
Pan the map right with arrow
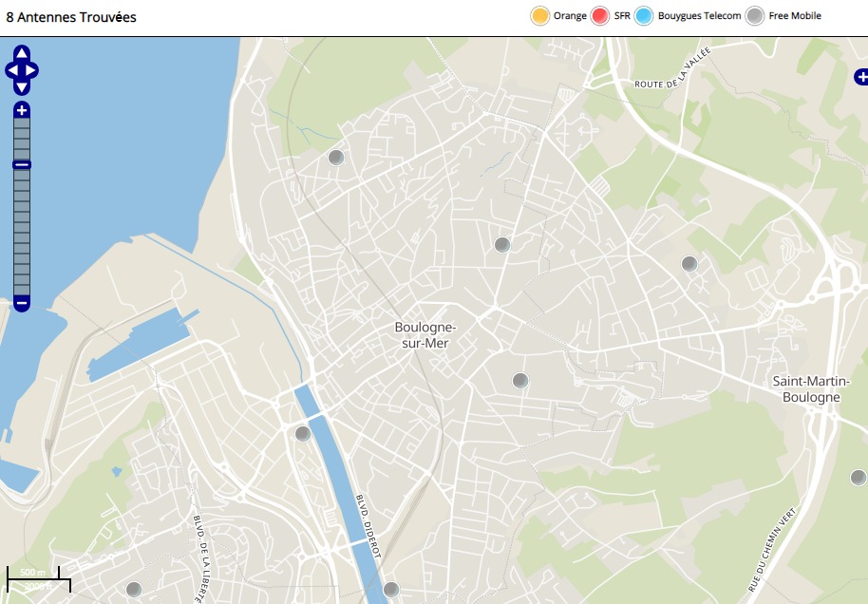[x=32, y=70]
